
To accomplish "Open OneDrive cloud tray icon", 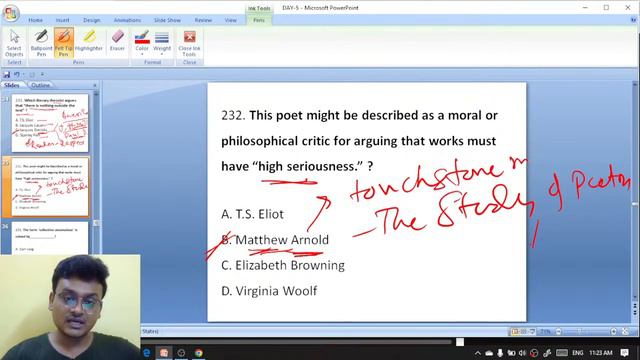I will click(489, 353).
